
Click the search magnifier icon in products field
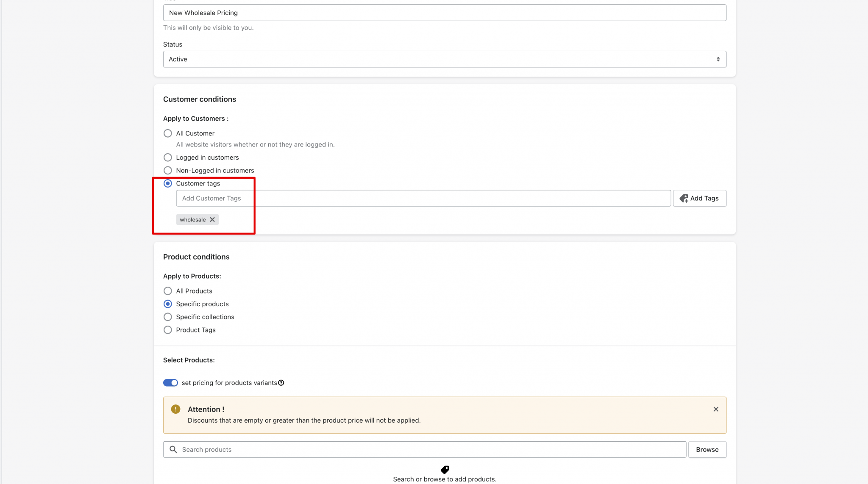(173, 449)
